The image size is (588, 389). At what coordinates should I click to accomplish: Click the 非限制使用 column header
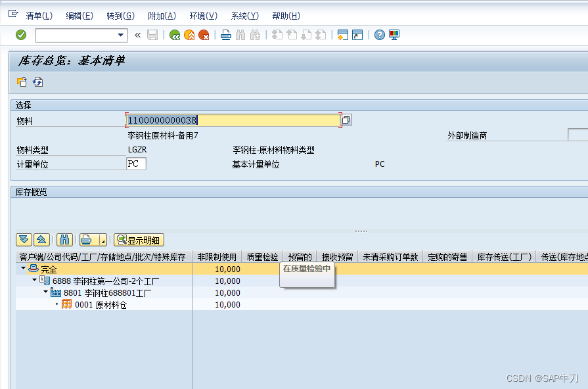[x=217, y=256]
